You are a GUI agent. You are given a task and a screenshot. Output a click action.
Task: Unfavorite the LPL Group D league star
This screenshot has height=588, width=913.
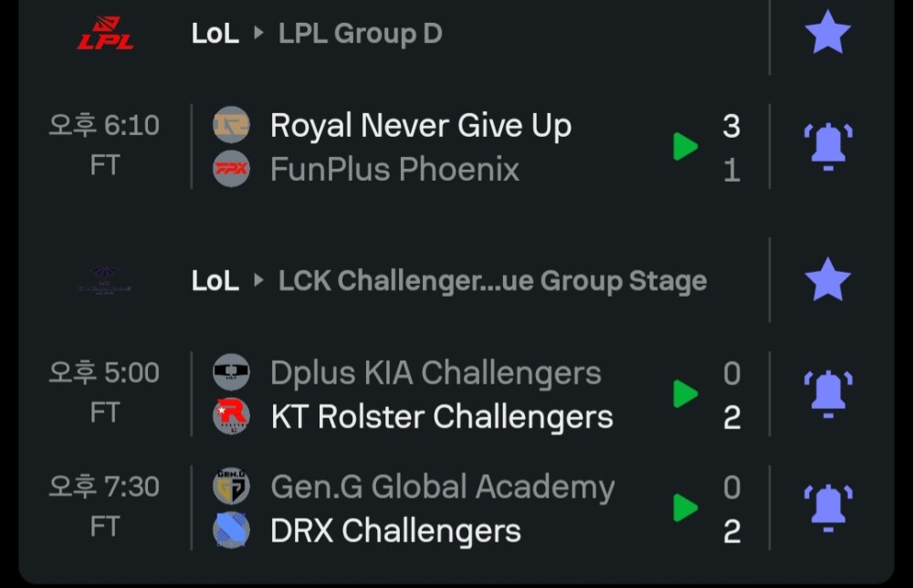pos(827,33)
